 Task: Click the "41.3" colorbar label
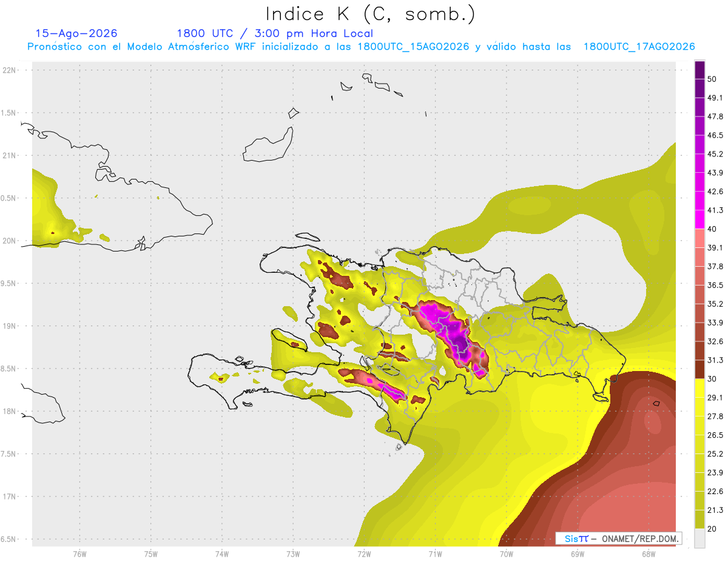coord(715,210)
